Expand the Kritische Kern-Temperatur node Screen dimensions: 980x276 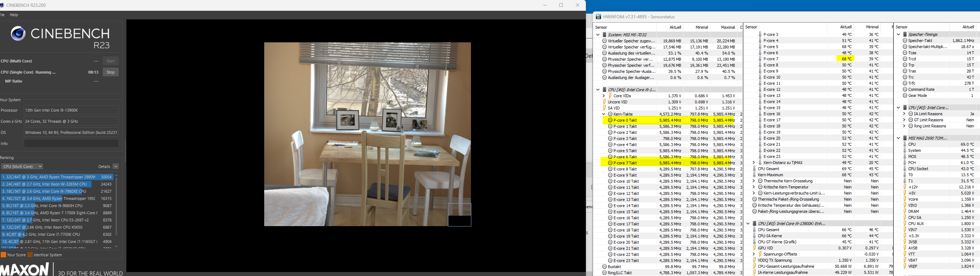[x=753, y=187]
